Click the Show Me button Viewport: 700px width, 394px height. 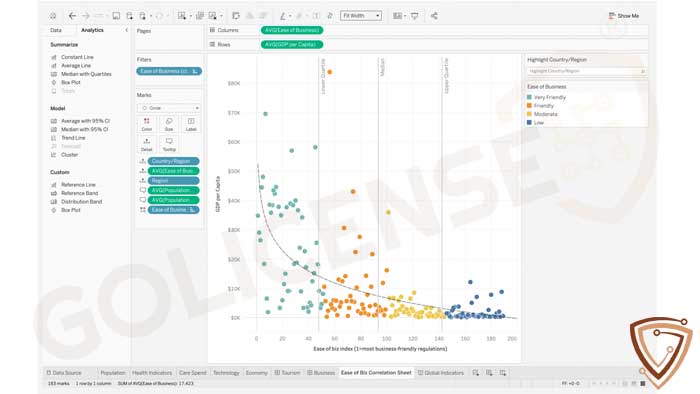[624, 16]
